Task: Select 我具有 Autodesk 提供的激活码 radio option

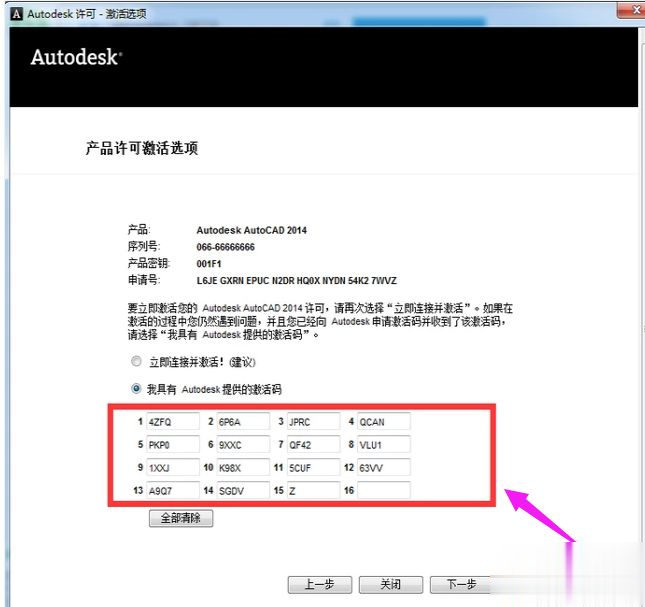Action: coord(136,388)
